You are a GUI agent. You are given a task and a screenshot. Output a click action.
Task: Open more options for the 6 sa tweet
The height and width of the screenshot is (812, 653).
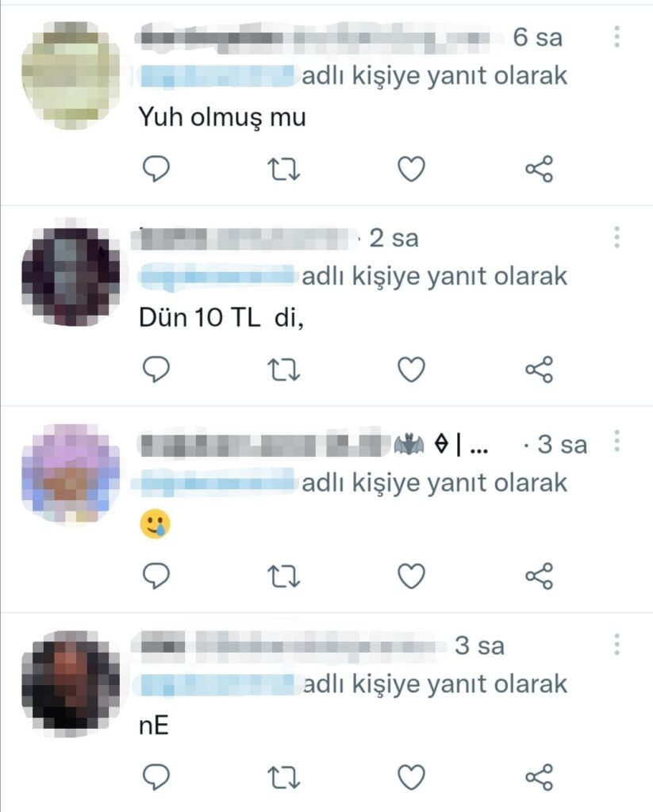point(617,36)
